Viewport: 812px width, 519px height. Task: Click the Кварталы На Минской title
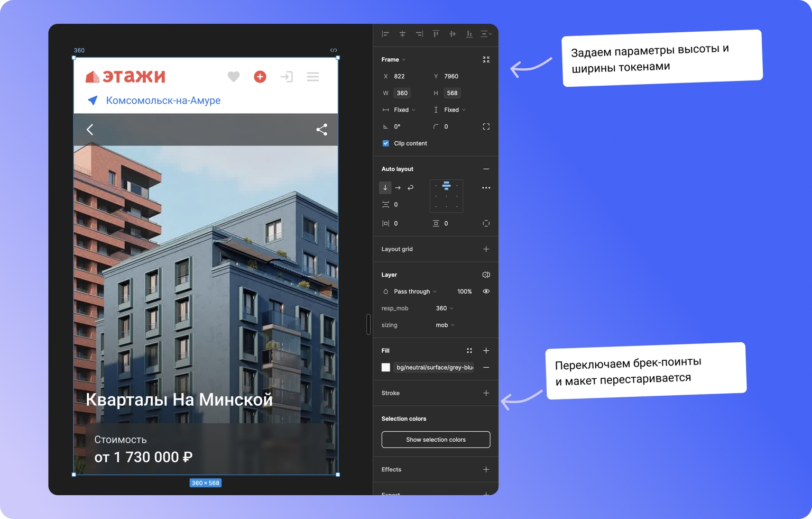click(x=179, y=399)
